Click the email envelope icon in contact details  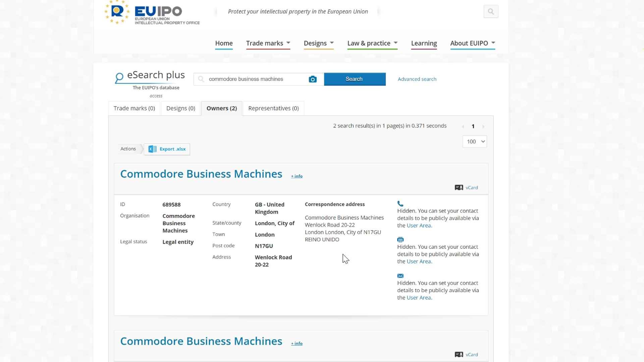[400, 276]
